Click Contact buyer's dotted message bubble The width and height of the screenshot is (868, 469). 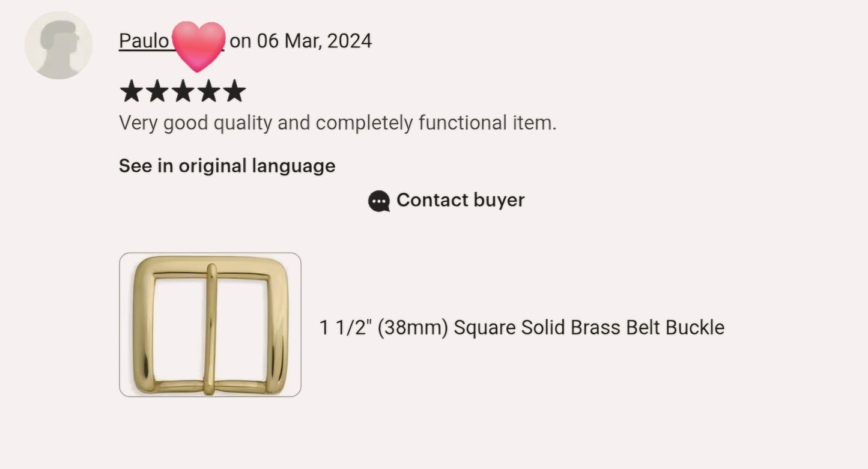tap(378, 201)
